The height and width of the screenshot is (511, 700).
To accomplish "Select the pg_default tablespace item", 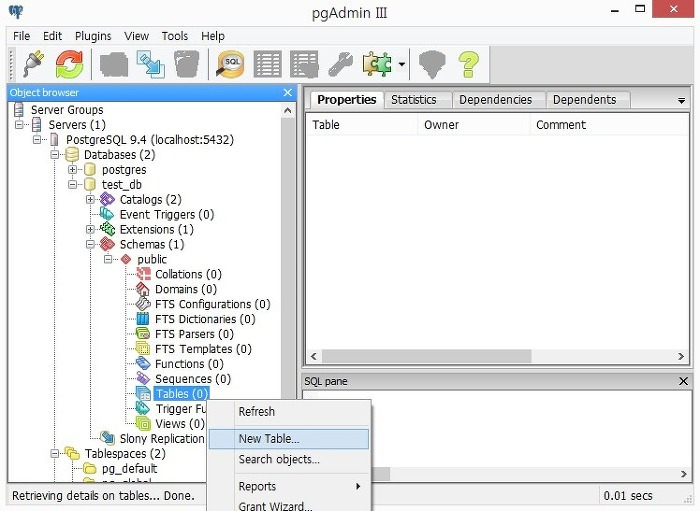I will [129, 469].
